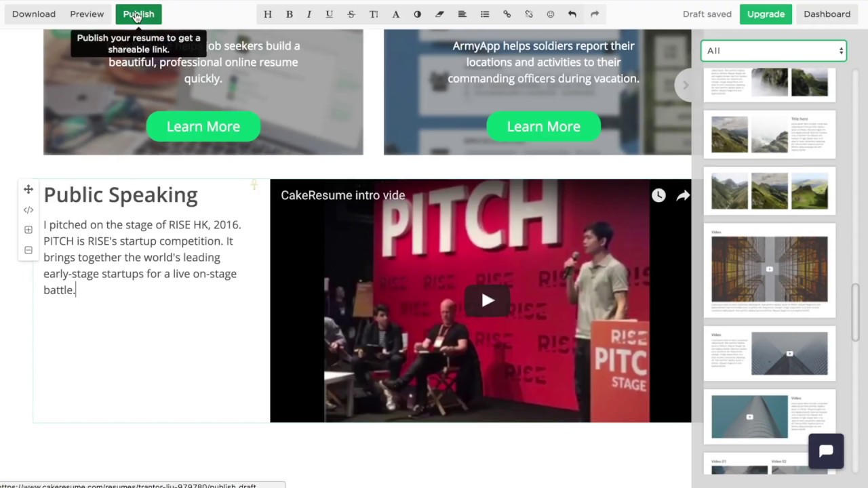Image resolution: width=868 pixels, height=488 pixels.
Task: Play the CakeResume intro video
Action: (x=488, y=300)
